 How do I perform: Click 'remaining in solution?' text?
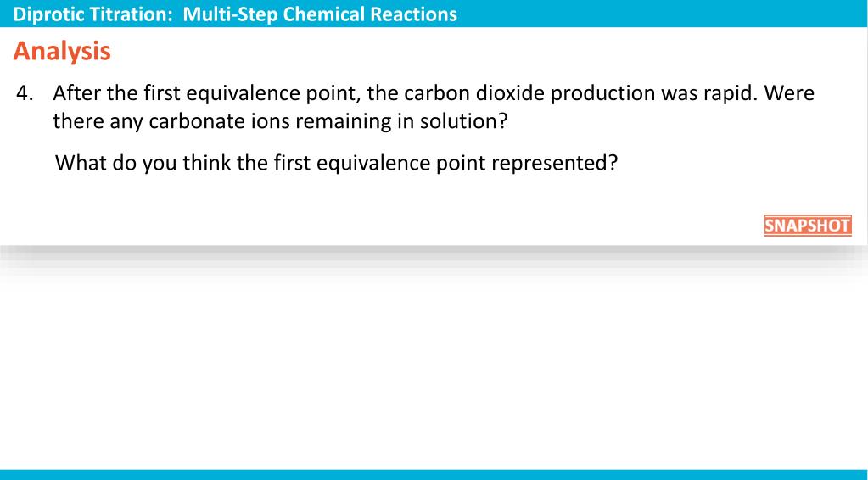401,121
